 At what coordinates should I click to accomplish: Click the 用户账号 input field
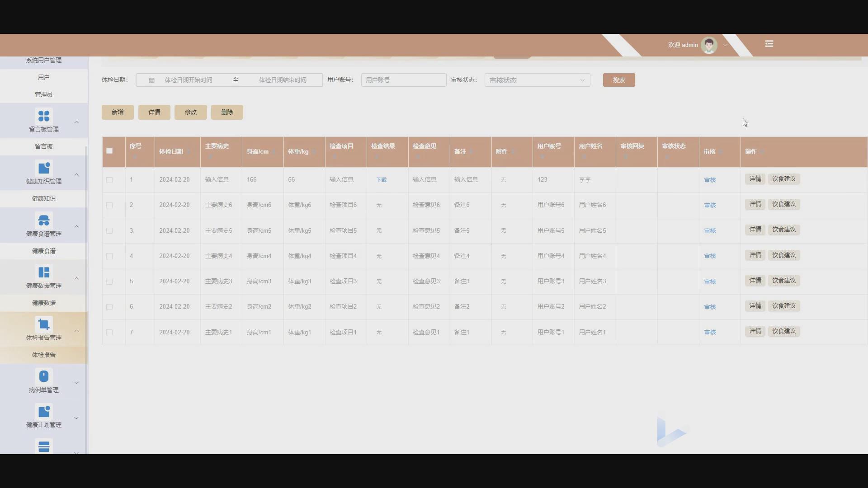click(x=403, y=80)
